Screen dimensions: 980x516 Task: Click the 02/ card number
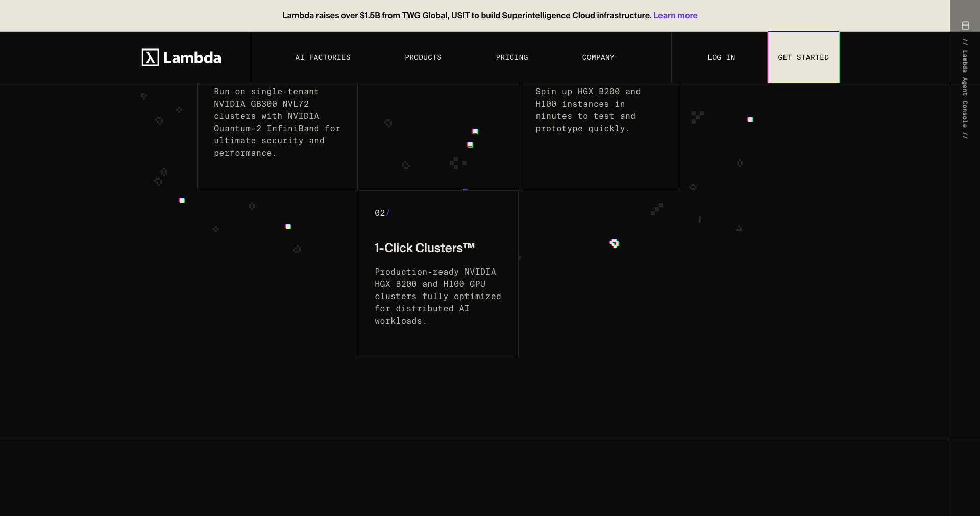tap(382, 213)
